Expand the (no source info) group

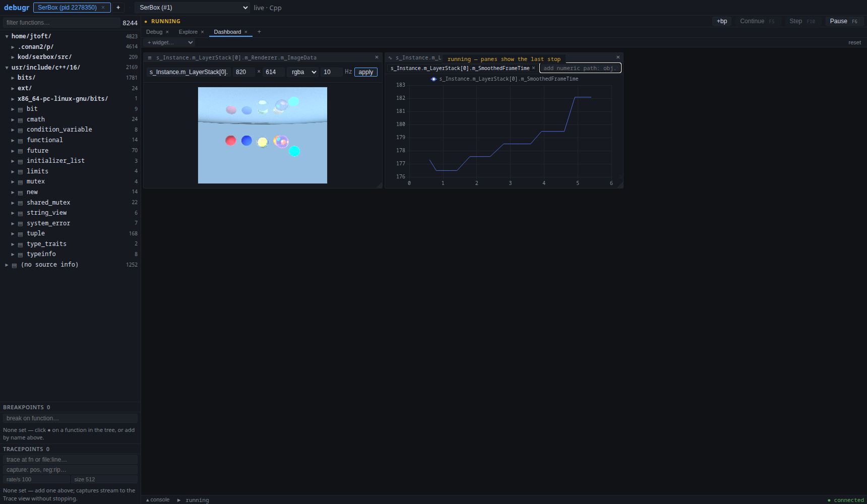click(7, 265)
